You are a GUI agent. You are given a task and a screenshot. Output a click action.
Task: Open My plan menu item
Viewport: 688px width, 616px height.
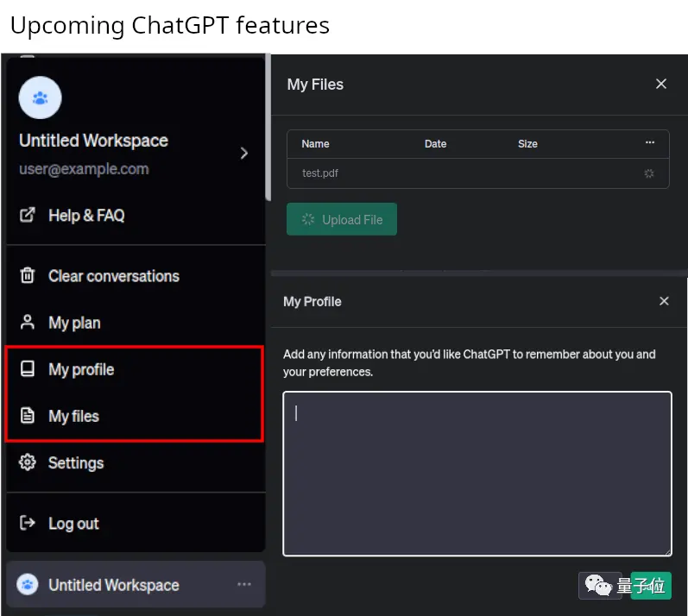pyautogui.click(x=74, y=323)
